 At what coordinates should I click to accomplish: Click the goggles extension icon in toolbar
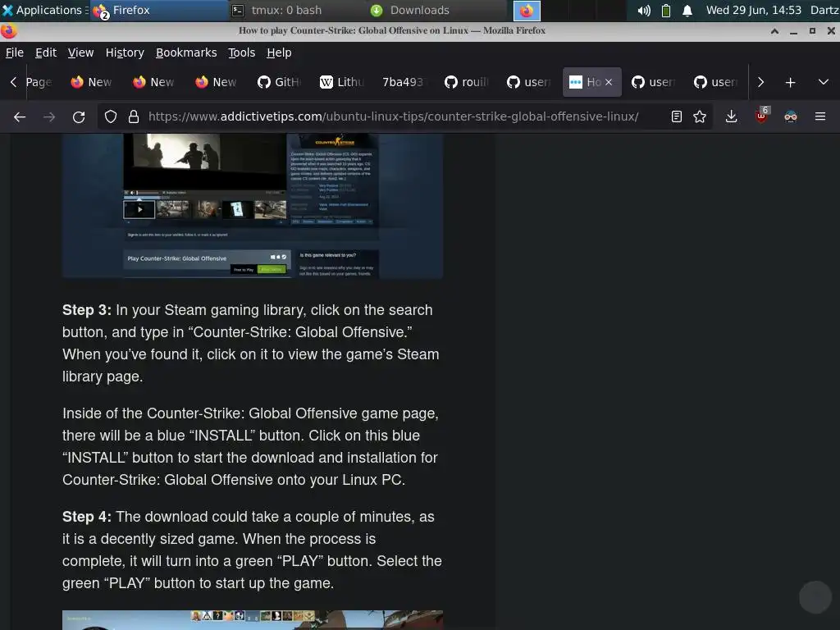[791, 116]
